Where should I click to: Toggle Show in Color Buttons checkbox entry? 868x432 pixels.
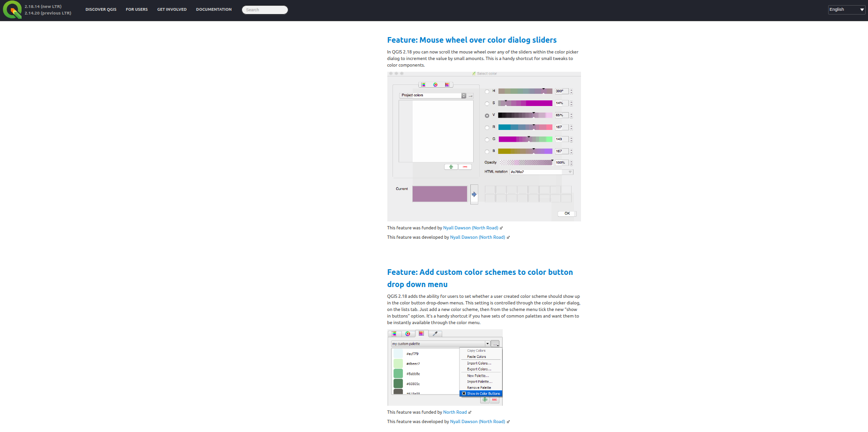[x=481, y=394]
